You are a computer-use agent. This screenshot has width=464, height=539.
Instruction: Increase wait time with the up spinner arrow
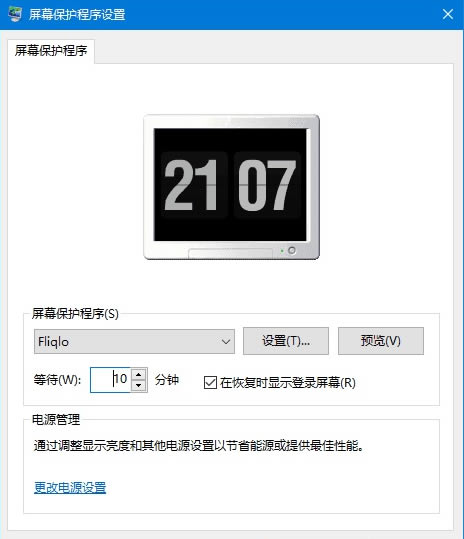click(x=139, y=374)
